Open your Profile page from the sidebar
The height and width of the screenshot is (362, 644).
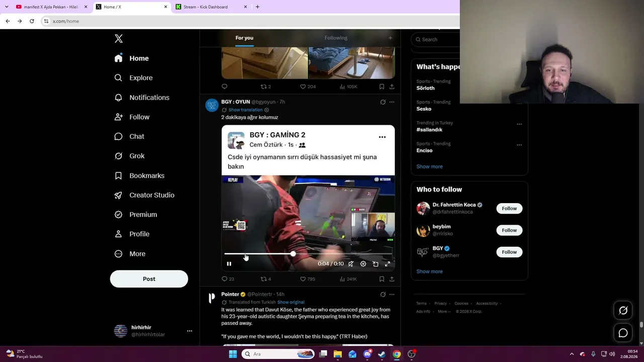[132, 234]
